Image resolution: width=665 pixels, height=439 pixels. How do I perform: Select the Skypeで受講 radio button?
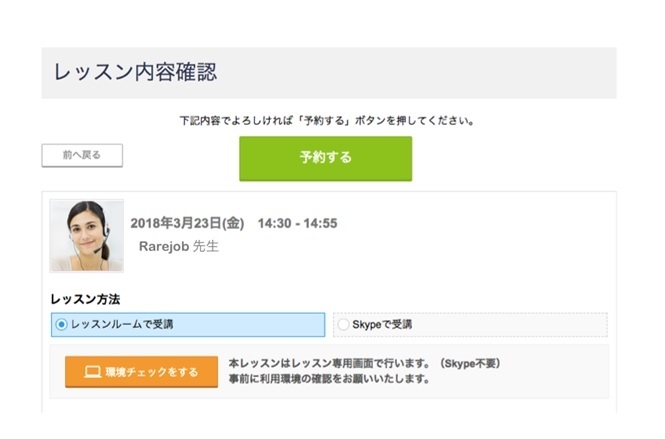coord(344,325)
